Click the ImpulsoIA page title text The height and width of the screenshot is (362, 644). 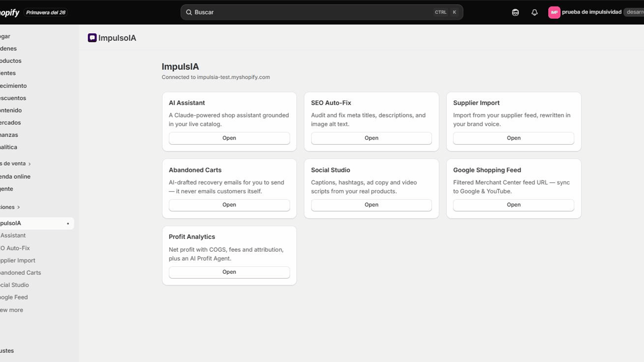coord(117,38)
